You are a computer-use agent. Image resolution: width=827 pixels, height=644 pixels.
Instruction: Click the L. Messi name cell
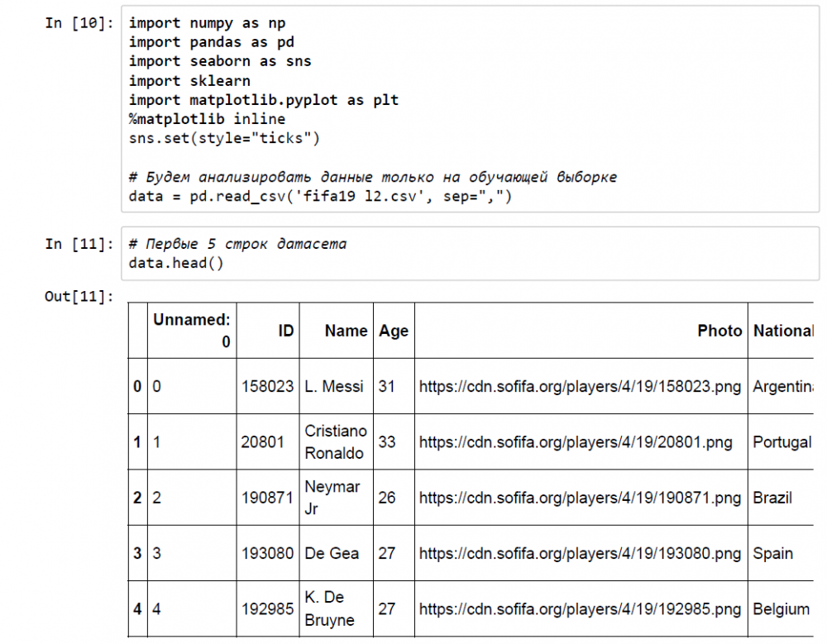click(333, 386)
